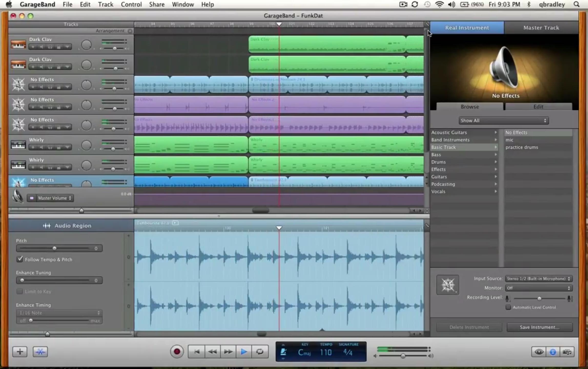
Task: Click the Enhance Tuning slider
Action: coord(55,280)
